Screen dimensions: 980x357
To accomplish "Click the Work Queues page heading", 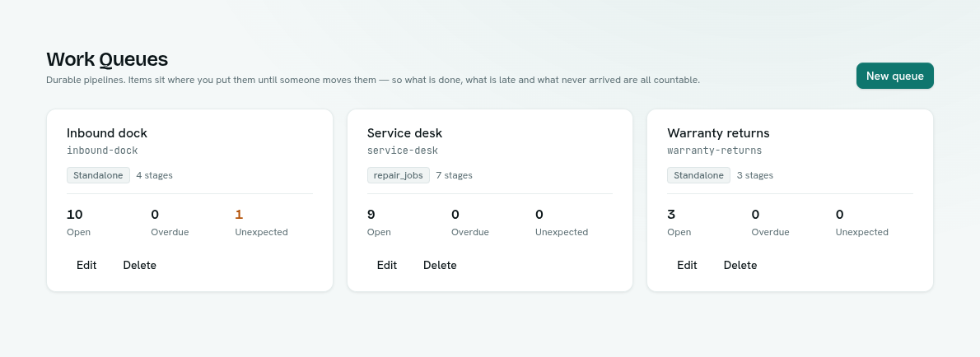I will (x=107, y=59).
